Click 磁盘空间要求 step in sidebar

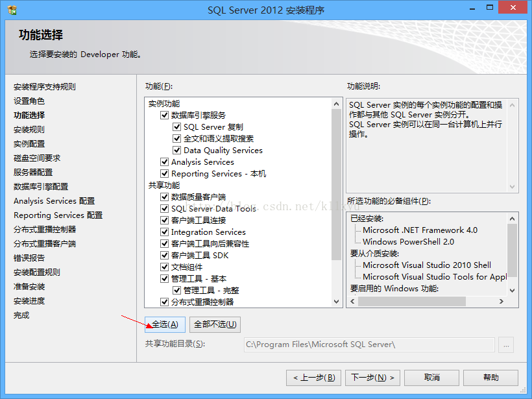click(x=37, y=158)
